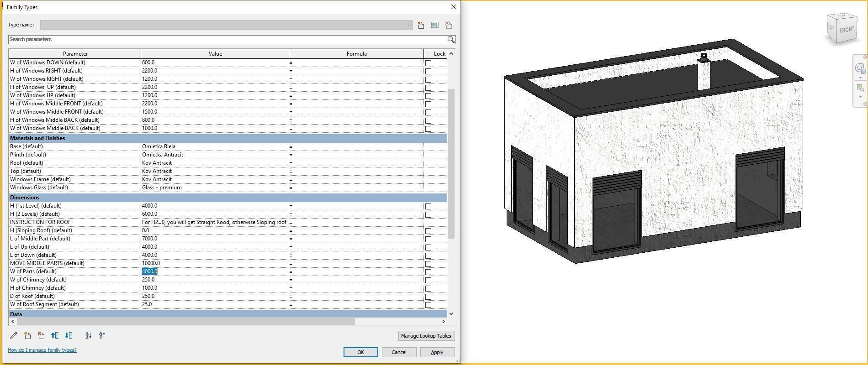Click the Formula column header
The width and height of the screenshot is (868, 365).
click(x=356, y=54)
